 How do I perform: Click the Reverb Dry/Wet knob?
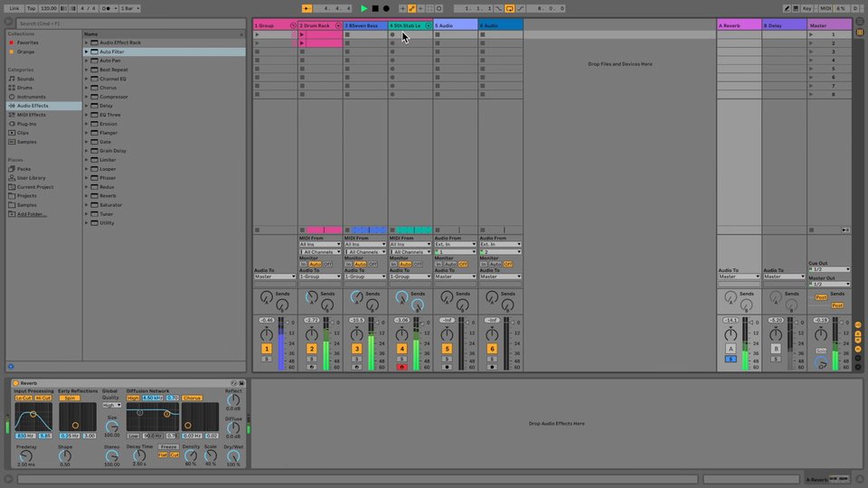(233, 455)
